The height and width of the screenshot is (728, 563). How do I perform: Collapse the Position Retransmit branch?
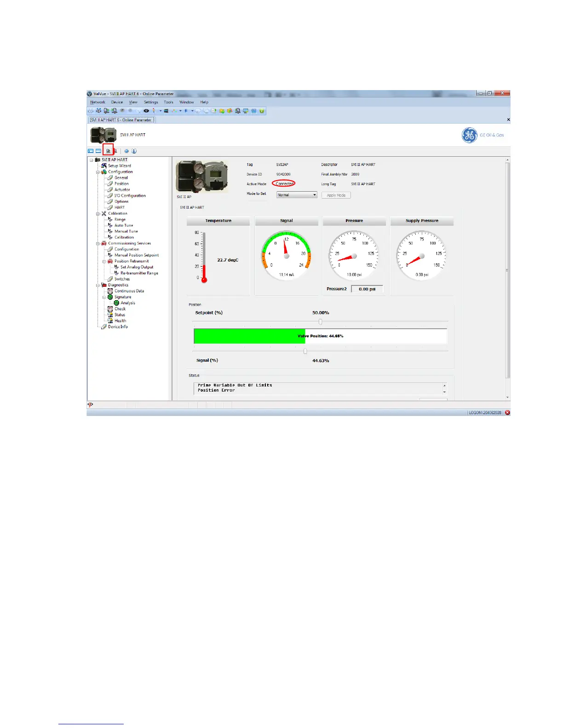(x=104, y=262)
